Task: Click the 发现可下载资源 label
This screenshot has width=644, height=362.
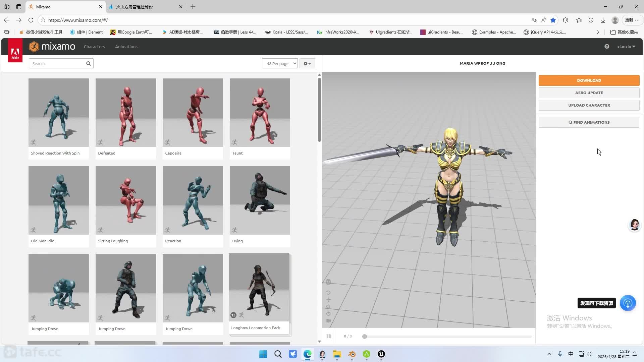Action: pyautogui.click(x=596, y=303)
